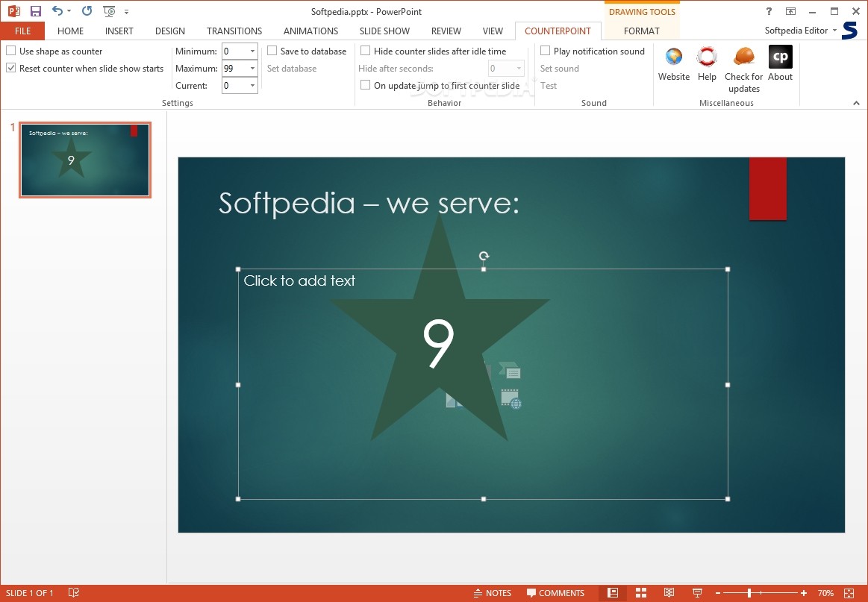Click into the Maximum value field showing 99
The width and height of the screenshot is (868, 602).
coord(234,68)
